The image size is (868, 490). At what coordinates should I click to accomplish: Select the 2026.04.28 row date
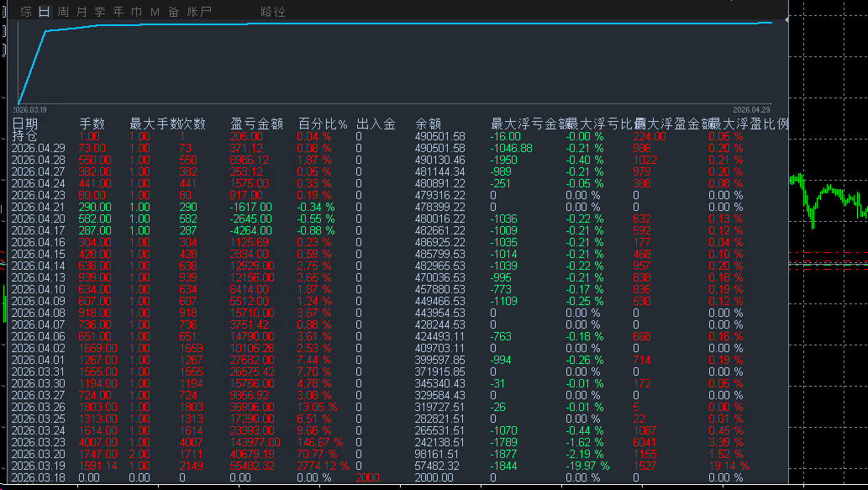pyautogui.click(x=38, y=160)
